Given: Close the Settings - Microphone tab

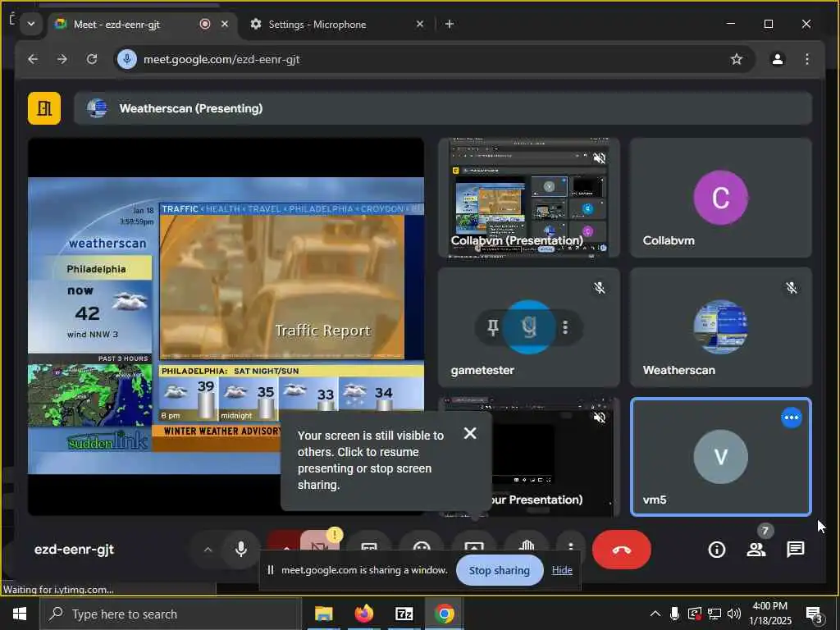Looking at the screenshot, I should click(x=420, y=24).
